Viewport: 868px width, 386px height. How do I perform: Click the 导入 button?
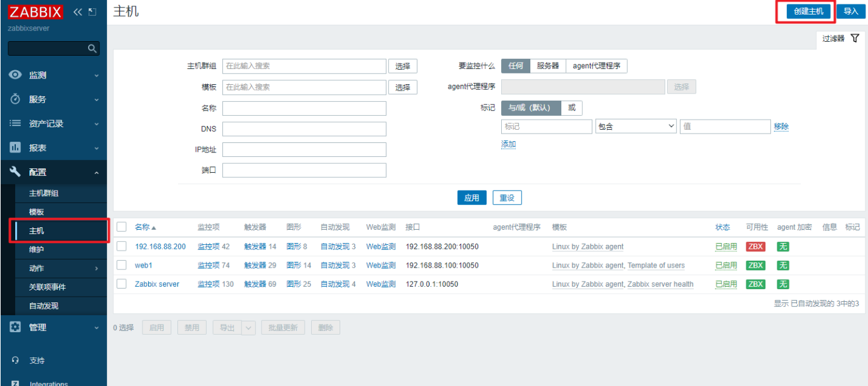point(851,11)
